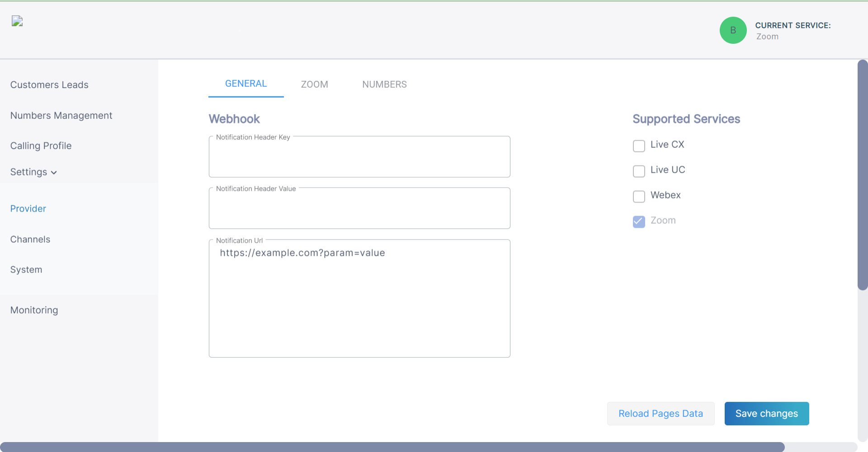The height and width of the screenshot is (452, 868).
Task: Click the Notification Url text area
Action: (359, 303)
